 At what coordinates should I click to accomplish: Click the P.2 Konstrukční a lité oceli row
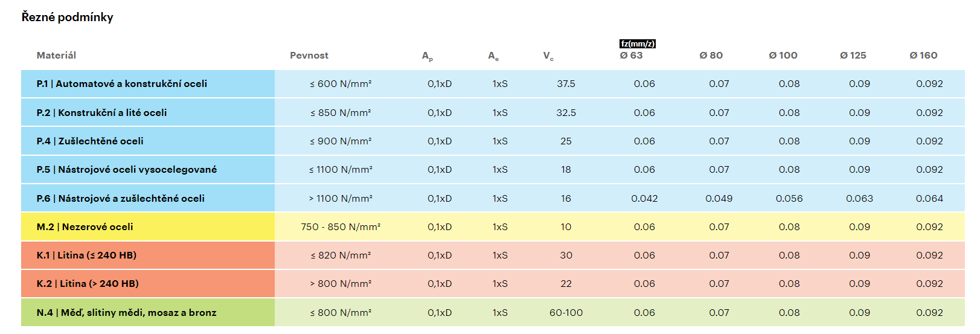pyautogui.click(x=101, y=113)
